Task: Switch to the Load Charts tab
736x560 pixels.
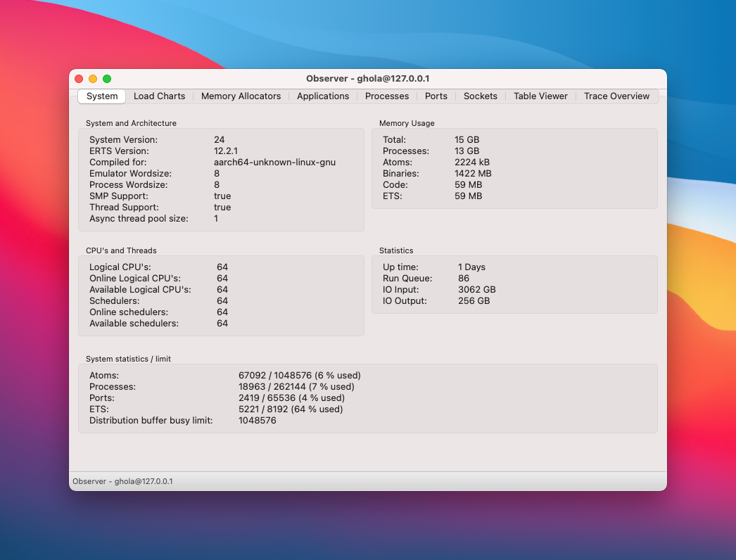Action: [159, 96]
